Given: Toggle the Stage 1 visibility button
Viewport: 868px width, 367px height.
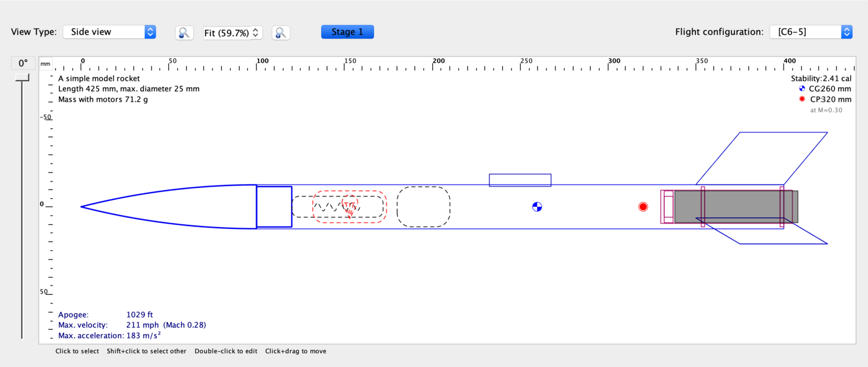Looking at the screenshot, I should click(347, 32).
